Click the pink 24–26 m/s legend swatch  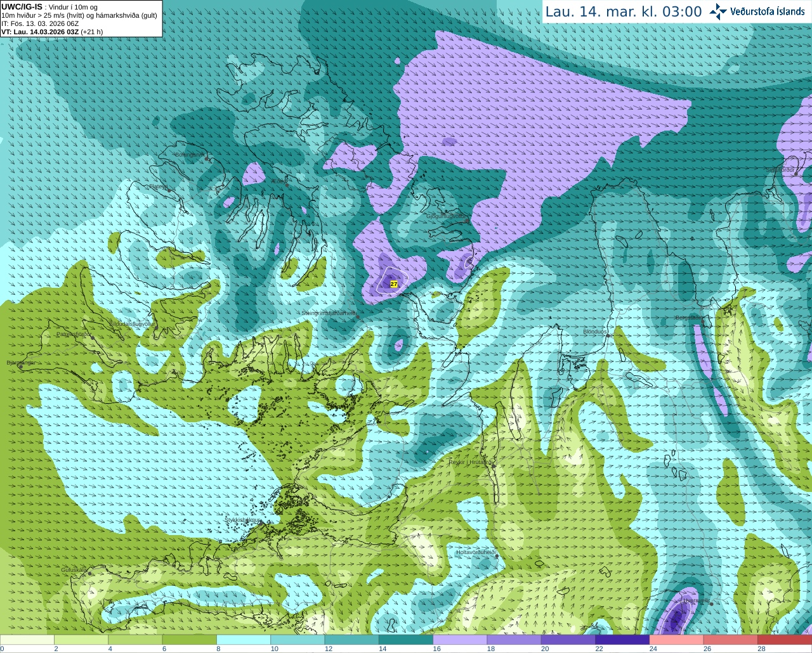pyautogui.click(x=676, y=639)
